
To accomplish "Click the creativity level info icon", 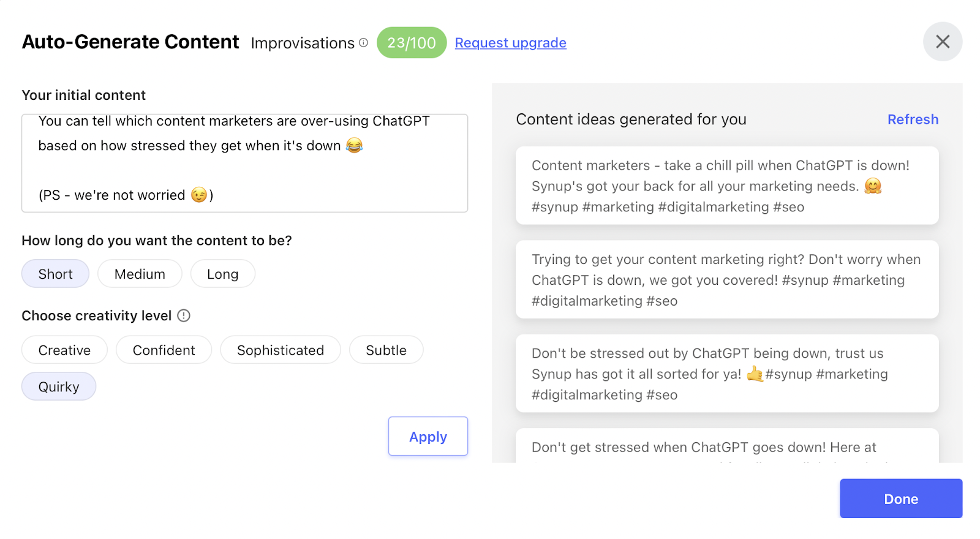I will 184,315.
